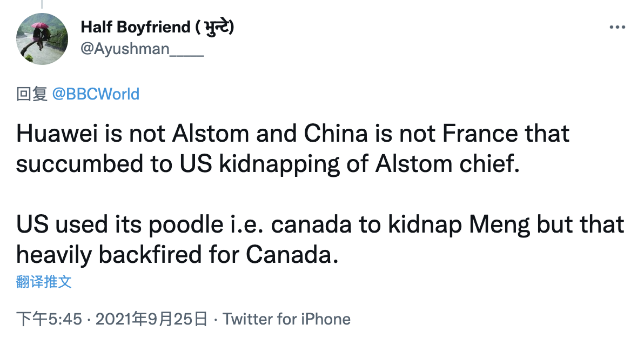Screen dimensions: 644x344
Task: Click the phrase "heavily backfired for Canada."
Action: [x=177, y=255]
